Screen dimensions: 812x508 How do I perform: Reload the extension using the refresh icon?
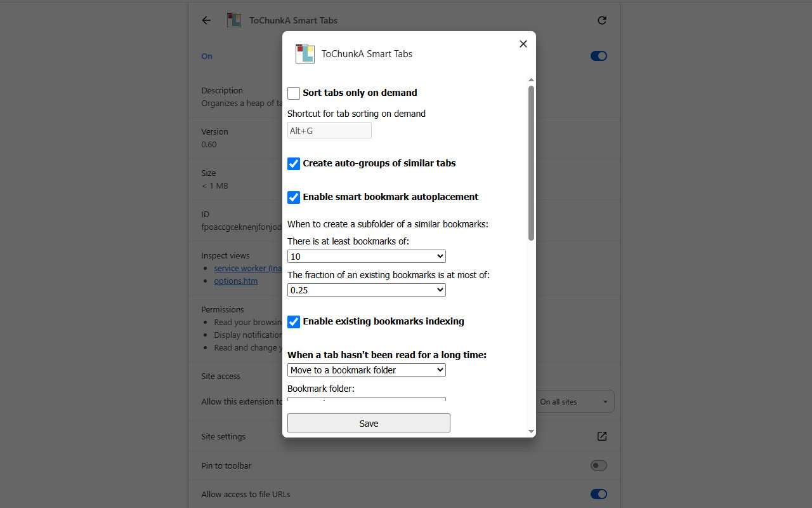coord(601,20)
